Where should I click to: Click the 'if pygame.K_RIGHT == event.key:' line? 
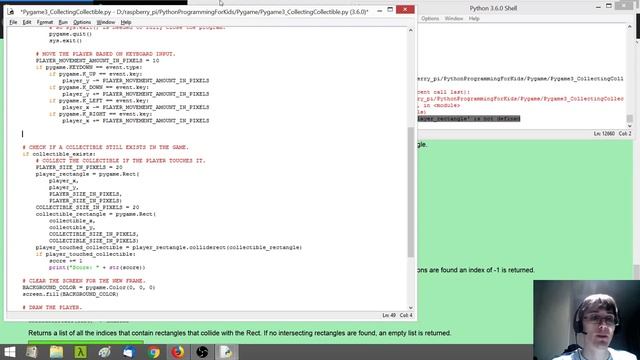[100, 114]
